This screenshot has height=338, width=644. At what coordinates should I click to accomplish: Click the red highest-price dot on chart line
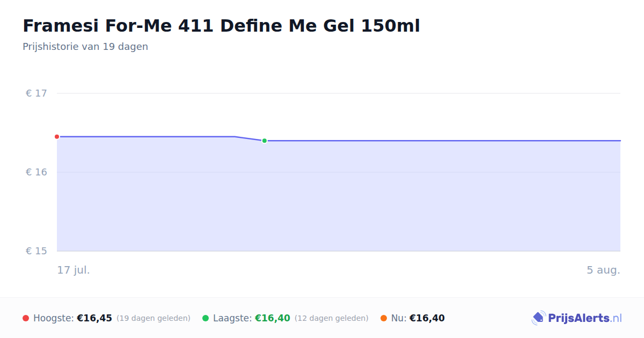point(57,137)
